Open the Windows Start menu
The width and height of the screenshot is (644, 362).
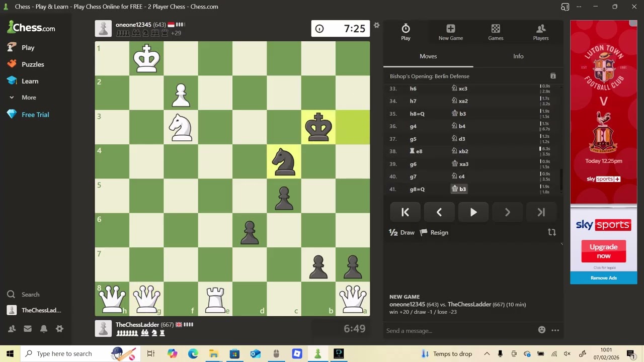coord(10,353)
